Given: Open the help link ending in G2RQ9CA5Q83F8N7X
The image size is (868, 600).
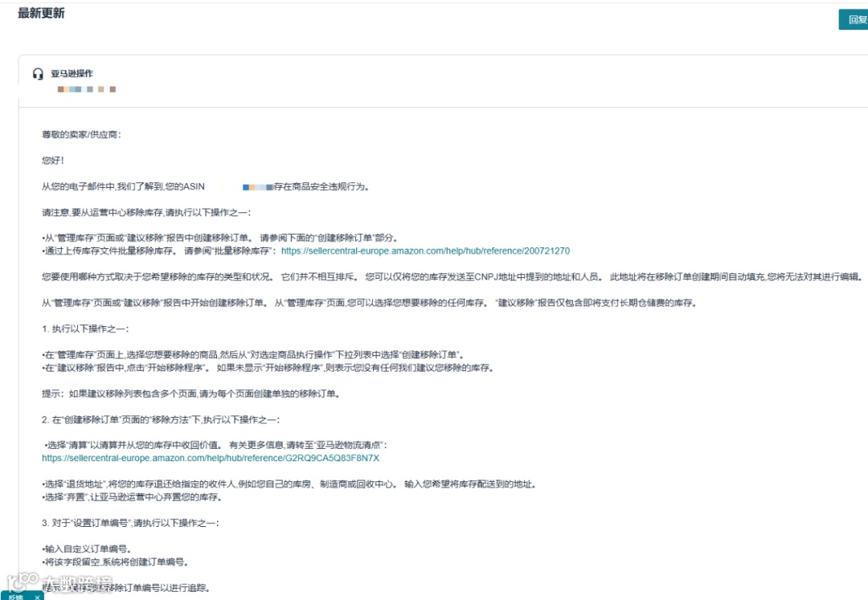Looking at the screenshot, I should click(211, 459).
